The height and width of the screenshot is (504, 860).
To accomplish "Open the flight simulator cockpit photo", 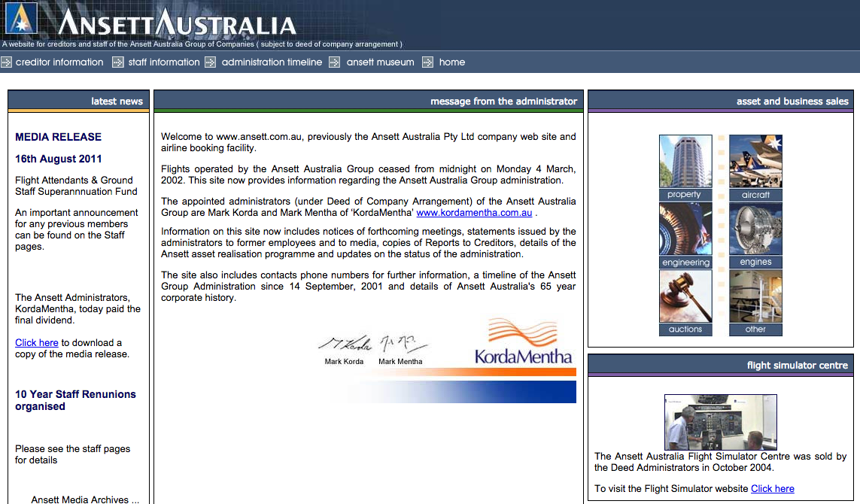I will 721,422.
